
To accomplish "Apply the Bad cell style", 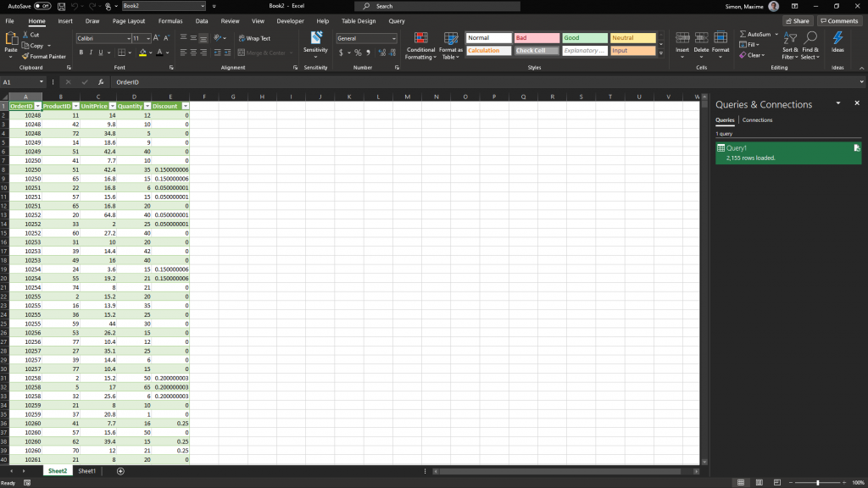I will click(537, 38).
